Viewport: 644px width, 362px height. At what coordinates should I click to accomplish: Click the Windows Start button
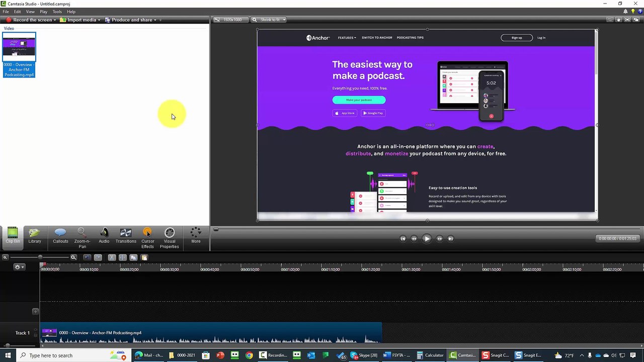[x=8, y=355]
